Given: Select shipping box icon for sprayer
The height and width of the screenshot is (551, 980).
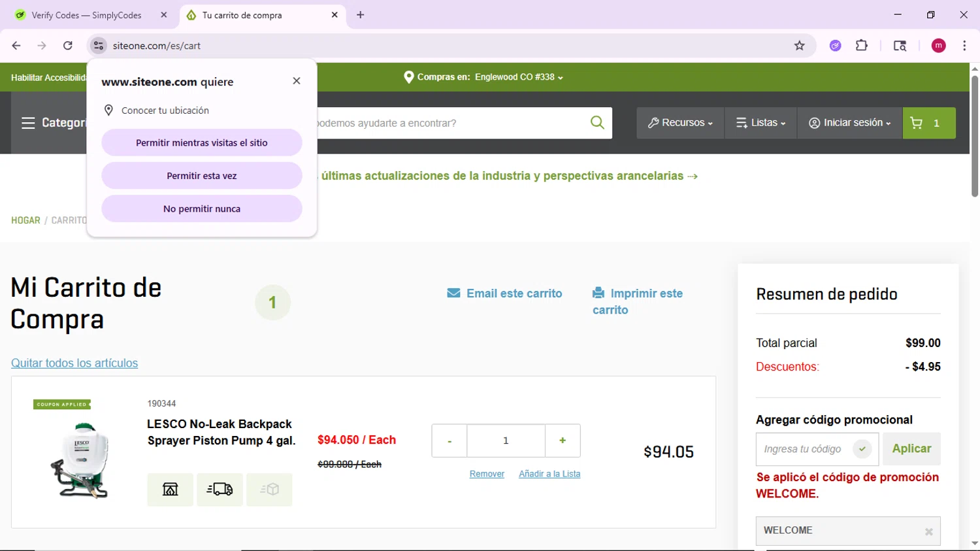Looking at the screenshot, I should click(269, 490).
